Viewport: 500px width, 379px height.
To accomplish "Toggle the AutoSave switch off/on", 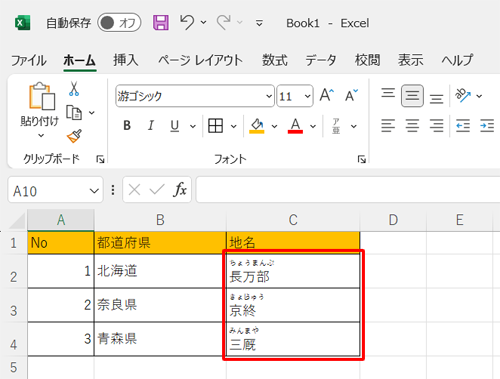I will point(119,23).
